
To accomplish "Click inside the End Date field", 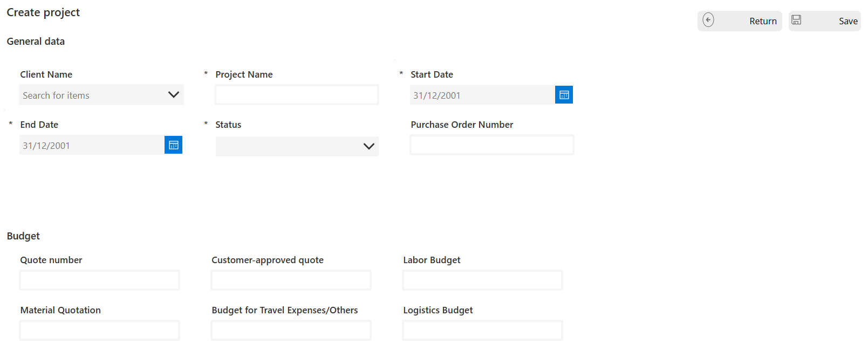I will 91,145.
